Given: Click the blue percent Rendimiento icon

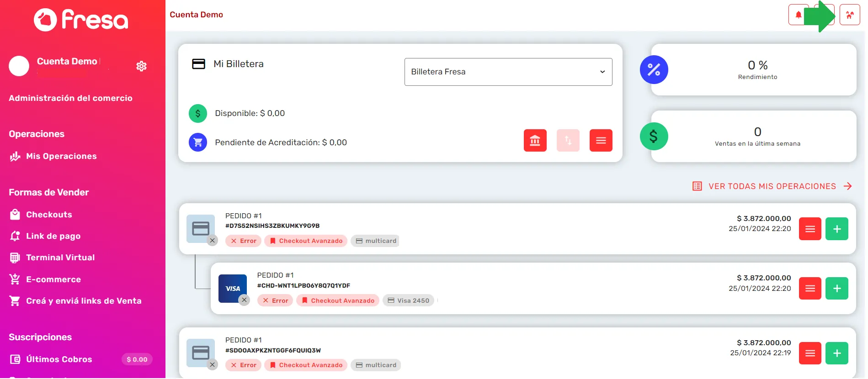Looking at the screenshot, I should click(x=654, y=70).
